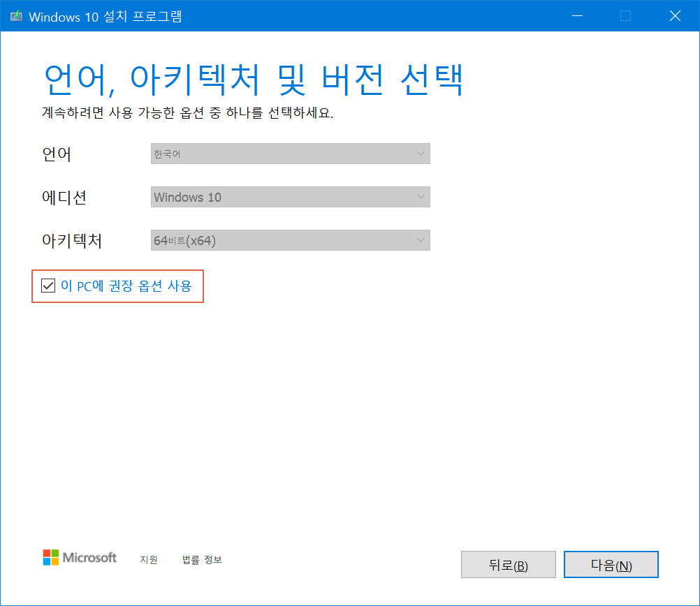The image size is (700, 606).
Task: Click the 에디션 field label
Action: [64, 198]
